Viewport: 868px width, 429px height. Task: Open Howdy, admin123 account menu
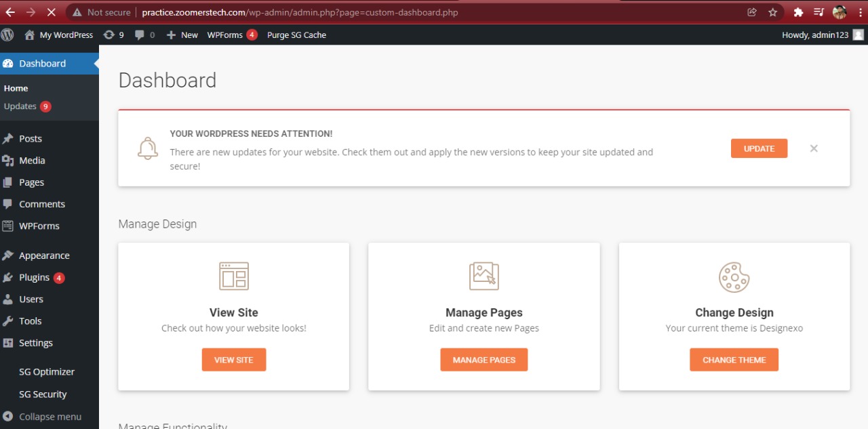coord(823,35)
